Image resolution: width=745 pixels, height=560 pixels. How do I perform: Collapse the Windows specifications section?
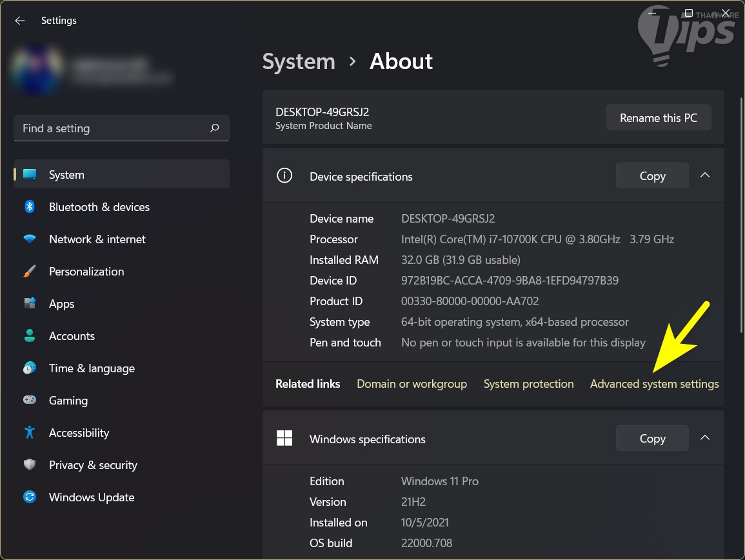[x=705, y=438]
